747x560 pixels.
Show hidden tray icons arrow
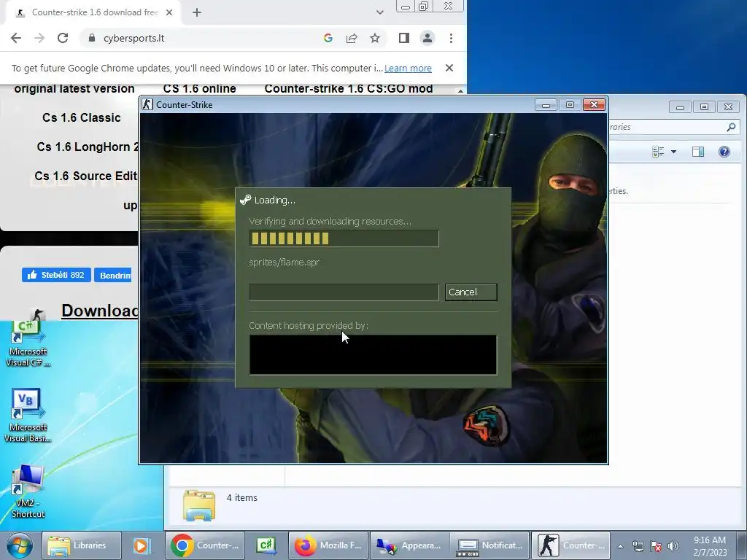[620, 546]
